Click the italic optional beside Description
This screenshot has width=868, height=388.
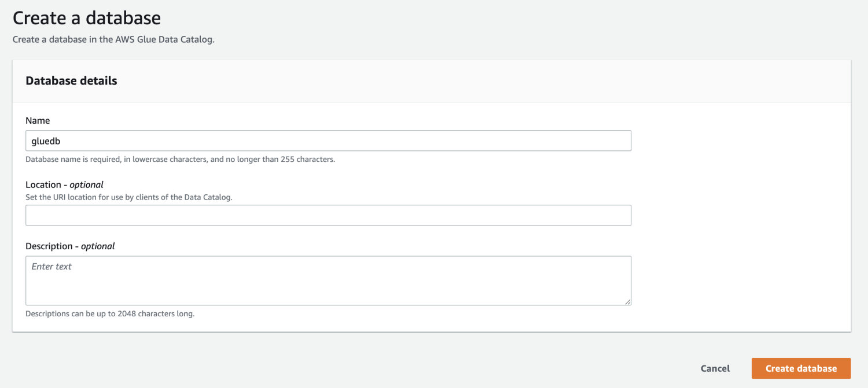(98, 246)
